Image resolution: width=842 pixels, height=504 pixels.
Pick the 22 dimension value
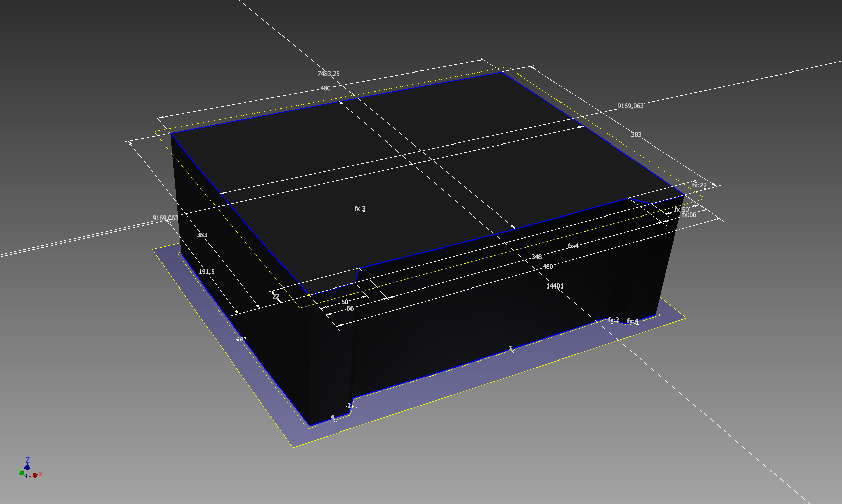pos(276,296)
